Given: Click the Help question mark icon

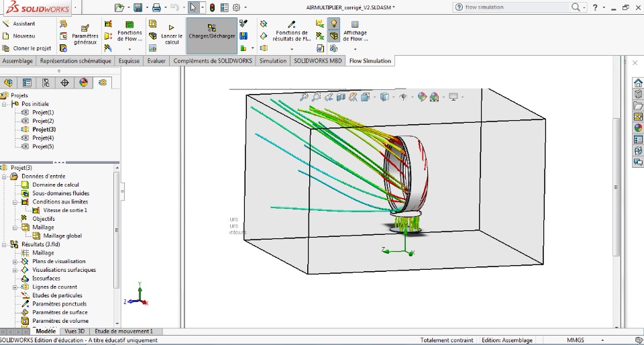Looking at the screenshot, I should pos(595,7).
